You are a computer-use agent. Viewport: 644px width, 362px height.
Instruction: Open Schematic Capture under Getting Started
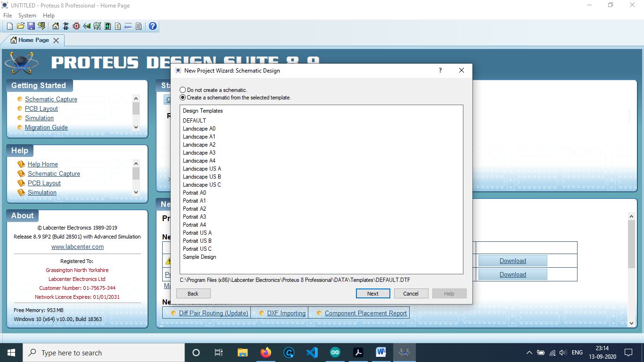[x=51, y=99]
